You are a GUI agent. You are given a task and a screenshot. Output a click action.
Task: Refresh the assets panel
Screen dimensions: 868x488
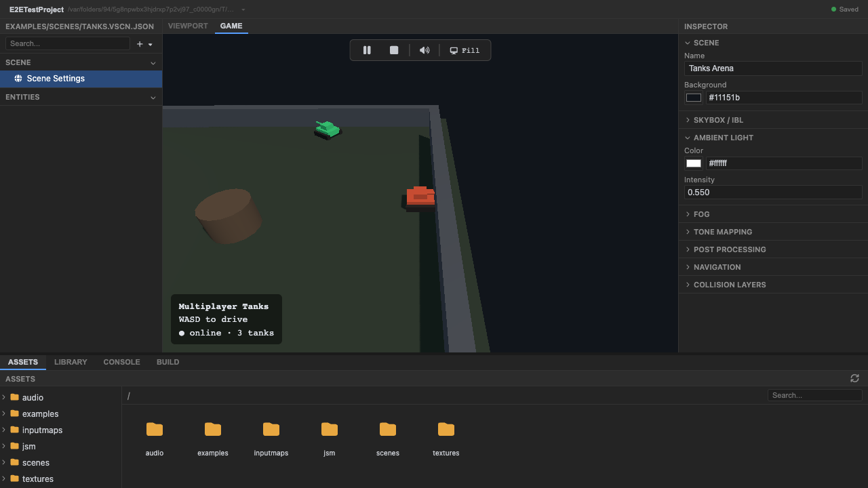(854, 378)
